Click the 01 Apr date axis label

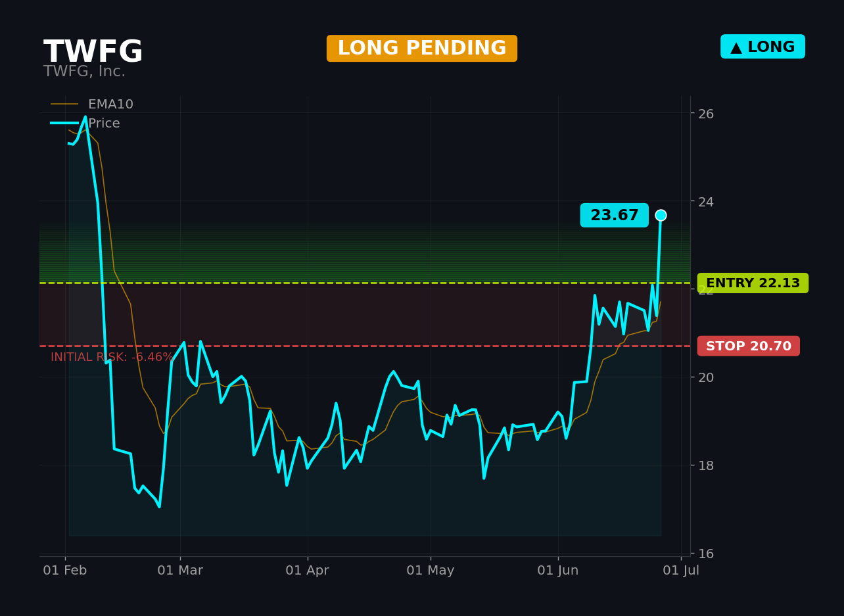click(308, 571)
